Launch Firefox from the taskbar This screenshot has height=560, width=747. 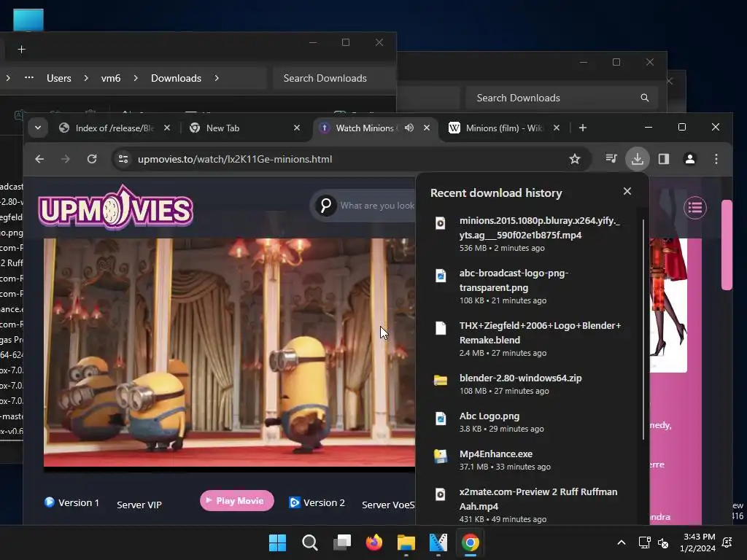click(x=374, y=542)
